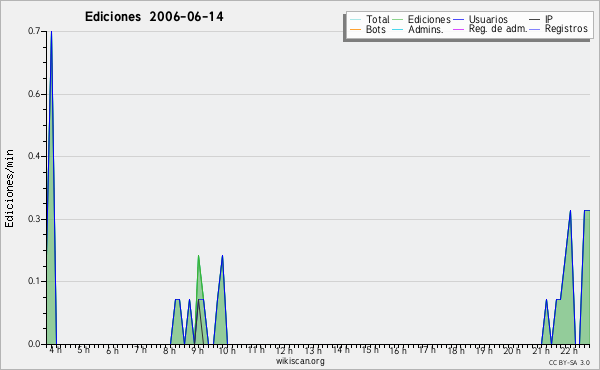The width and height of the screenshot is (600, 370).
Task: Select the 'Usuarios' legend label
Action: pos(488,19)
